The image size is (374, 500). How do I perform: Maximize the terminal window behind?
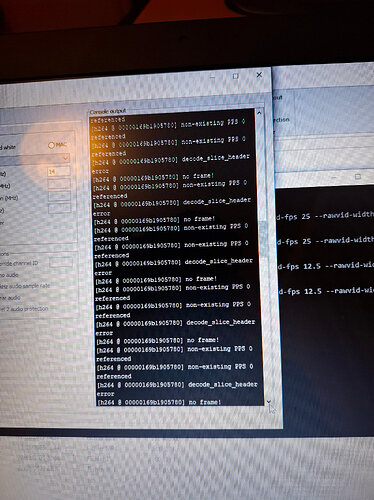coord(358,176)
